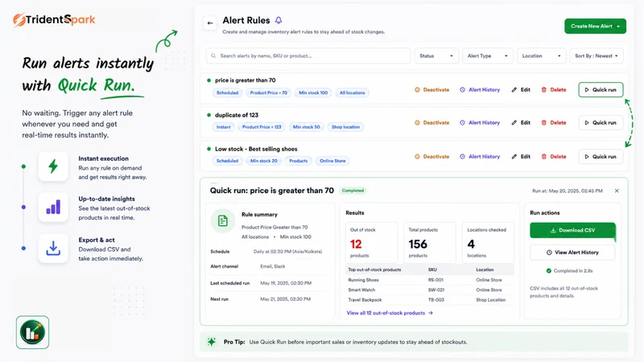Deactivate the 'Low stock - Best selling shoes' rule

[x=432, y=157]
